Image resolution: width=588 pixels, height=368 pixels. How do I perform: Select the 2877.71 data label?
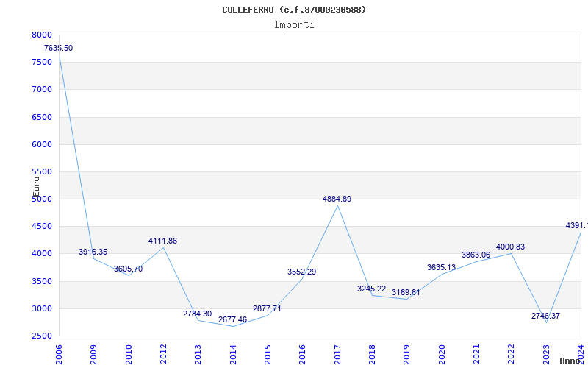267,308
